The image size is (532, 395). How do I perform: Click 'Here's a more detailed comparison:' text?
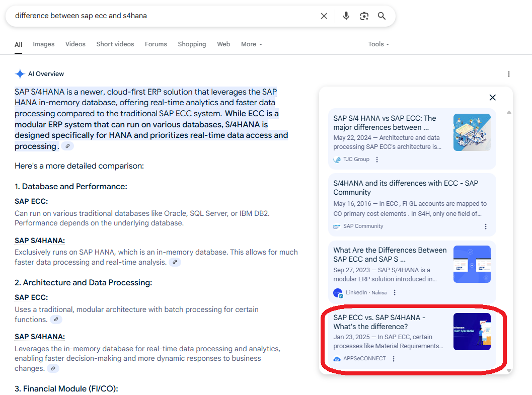pyautogui.click(x=79, y=166)
